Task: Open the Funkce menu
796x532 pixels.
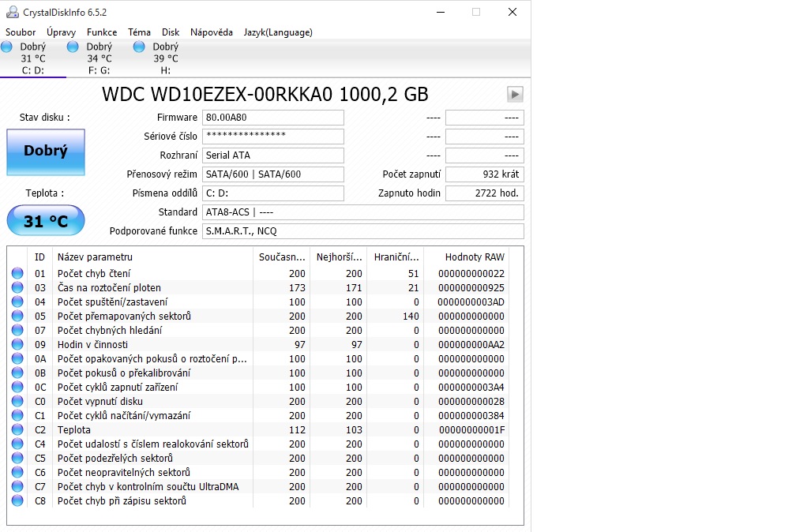Action: [102, 32]
